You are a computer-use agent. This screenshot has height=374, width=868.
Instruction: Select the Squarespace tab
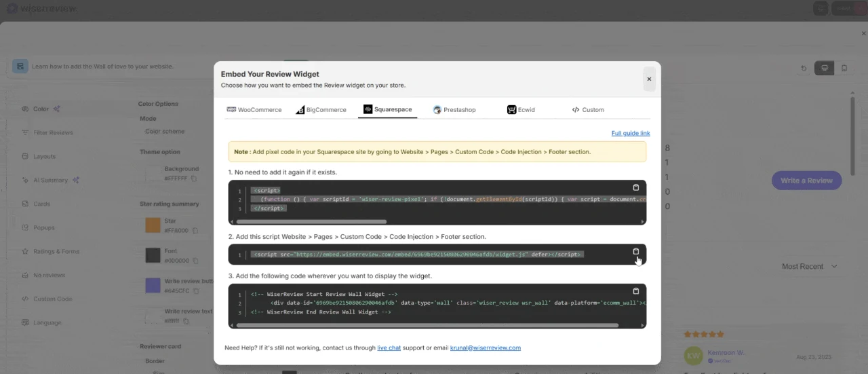[x=388, y=109]
